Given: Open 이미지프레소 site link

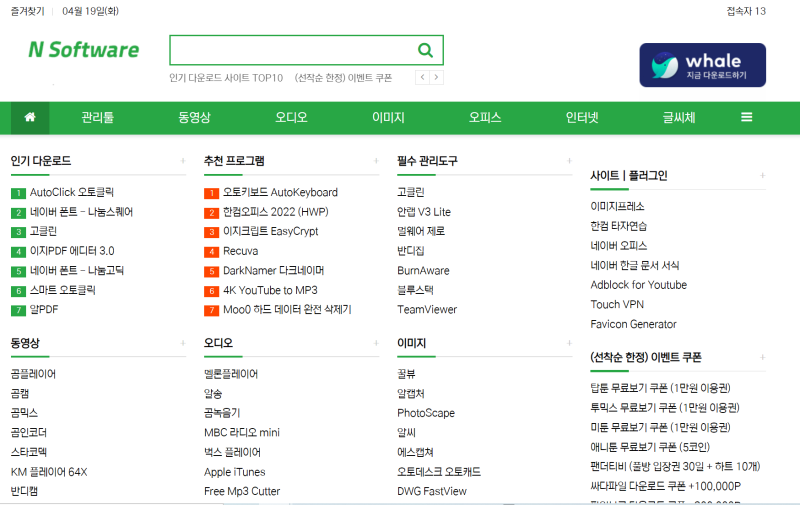Looking at the screenshot, I should pyautogui.click(x=617, y=207).
